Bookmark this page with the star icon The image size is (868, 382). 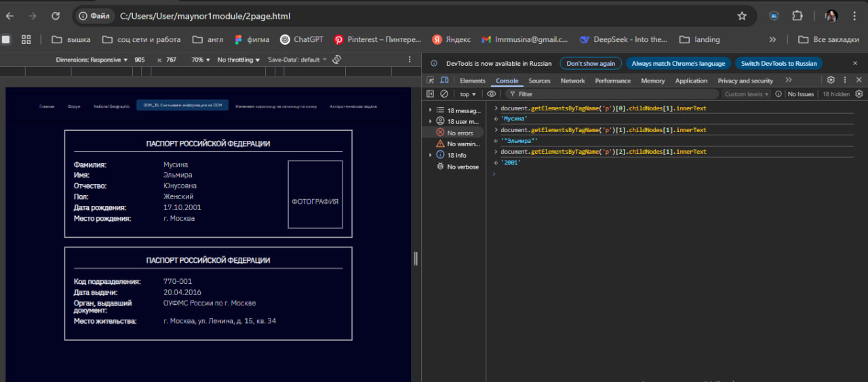(x=742, y=16)
